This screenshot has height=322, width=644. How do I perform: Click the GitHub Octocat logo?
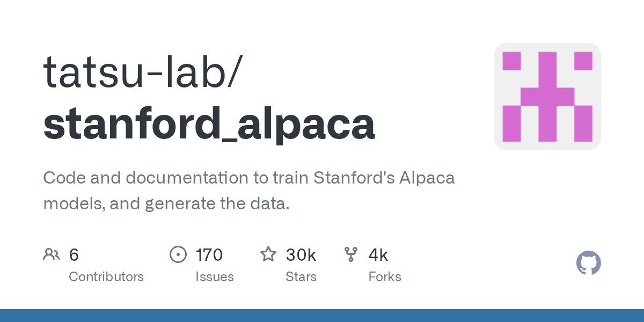[588, 263]
